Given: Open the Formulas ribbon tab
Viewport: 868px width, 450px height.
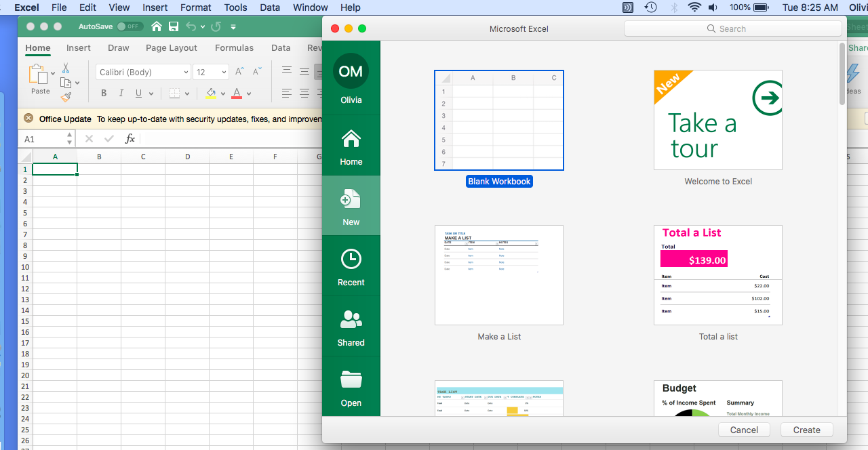Looking at the screenshot, I should click(x=234, y=48).
